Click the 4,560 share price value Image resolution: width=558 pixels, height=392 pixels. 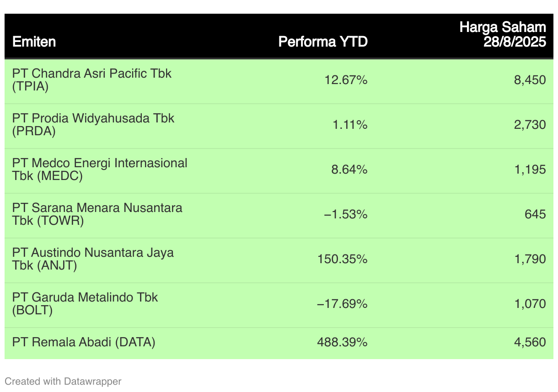coord(530,342)
